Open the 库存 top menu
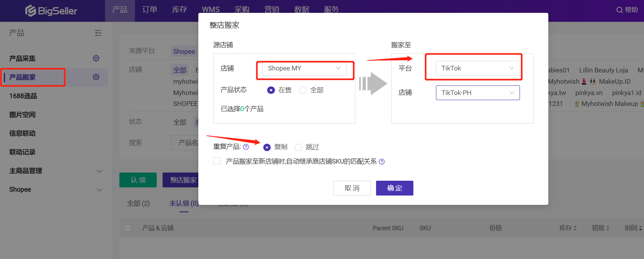 [x=180, y=10]
